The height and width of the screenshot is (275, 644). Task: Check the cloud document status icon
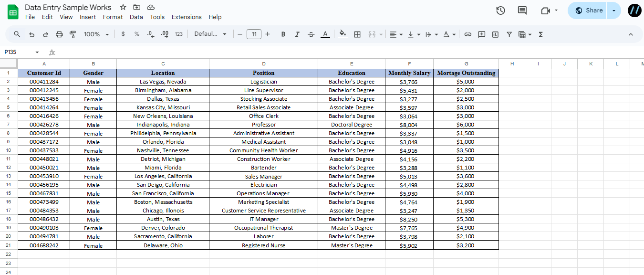click(151, 7)
